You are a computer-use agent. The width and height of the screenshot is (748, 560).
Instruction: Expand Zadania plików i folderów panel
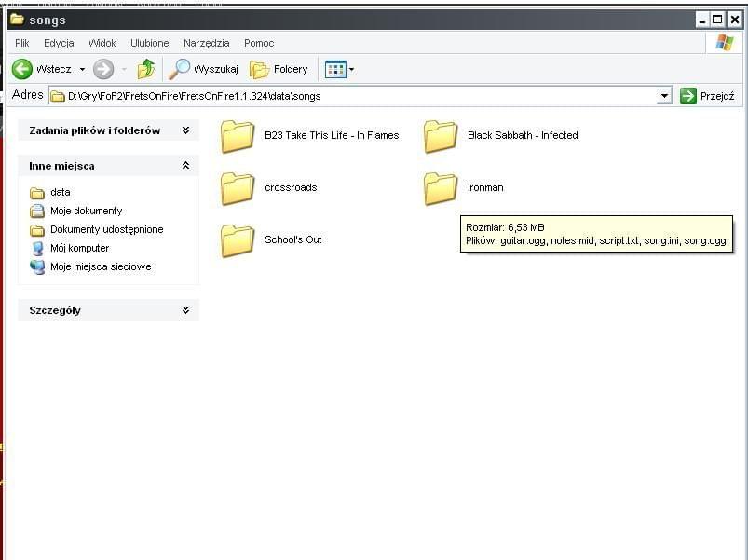tap(185, 130)
